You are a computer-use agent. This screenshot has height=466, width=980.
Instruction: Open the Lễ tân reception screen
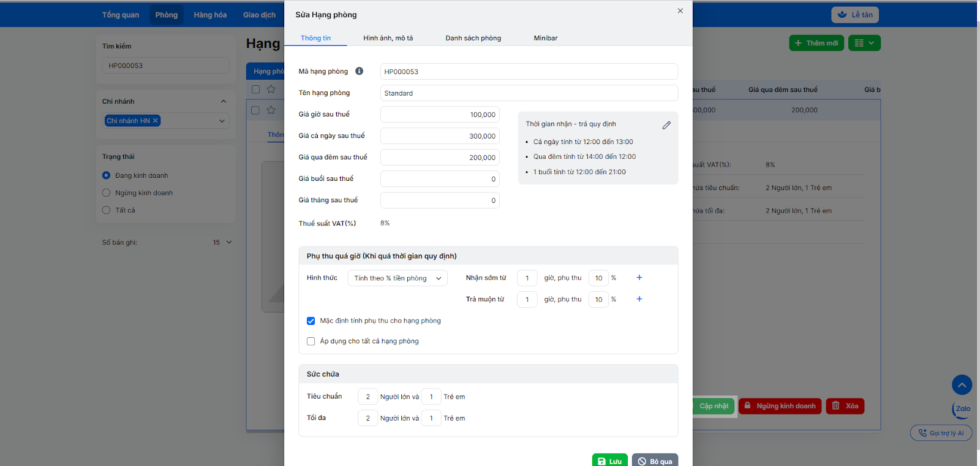pyautogui.click(x=855, y=15)
